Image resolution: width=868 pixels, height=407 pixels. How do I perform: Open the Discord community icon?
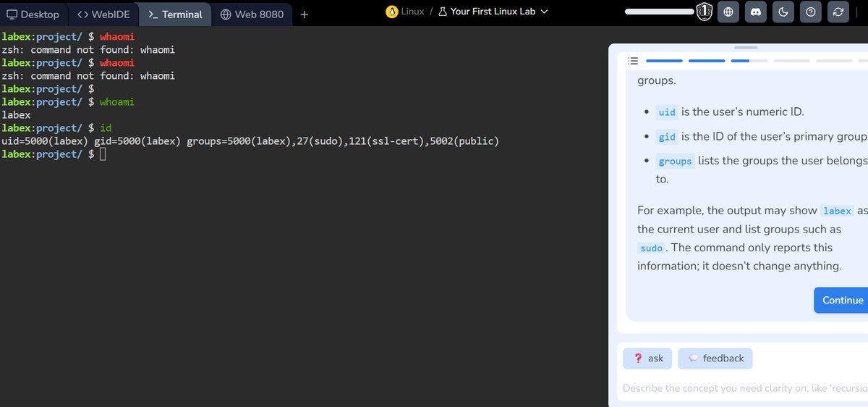[756, 12]
